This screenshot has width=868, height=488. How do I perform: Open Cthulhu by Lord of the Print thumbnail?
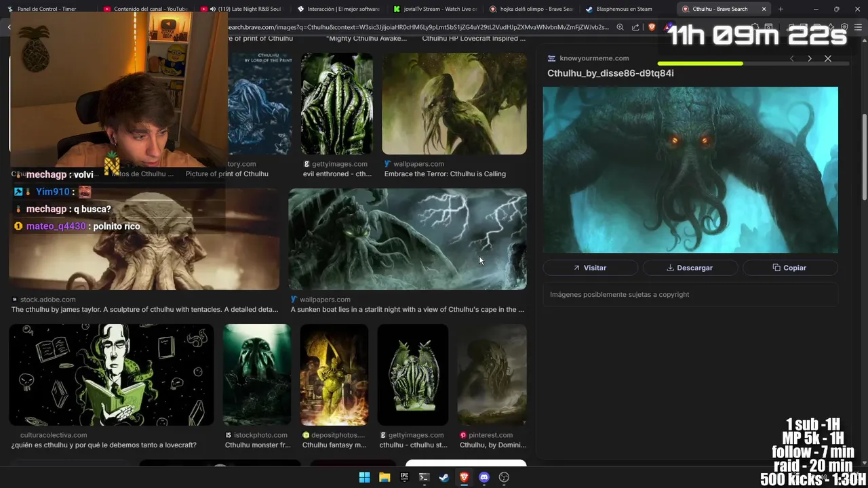point(260,104)
